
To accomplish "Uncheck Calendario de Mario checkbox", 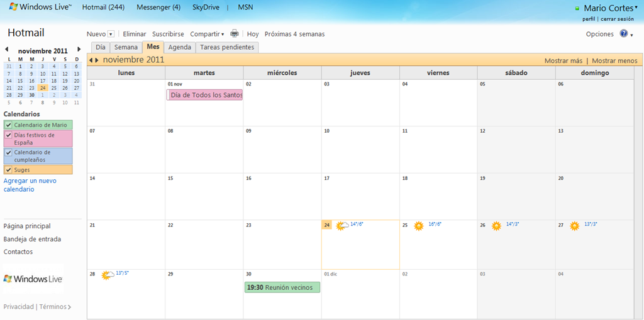I will click(9, 125).
